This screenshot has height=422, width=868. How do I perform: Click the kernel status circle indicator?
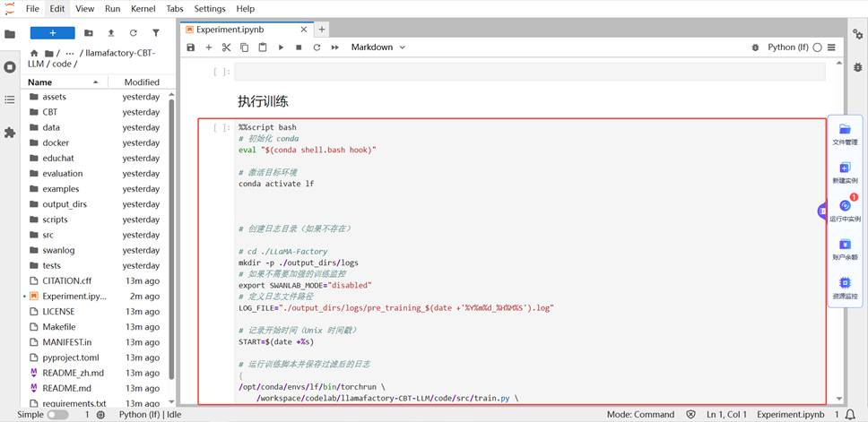(x=817, y=47)
